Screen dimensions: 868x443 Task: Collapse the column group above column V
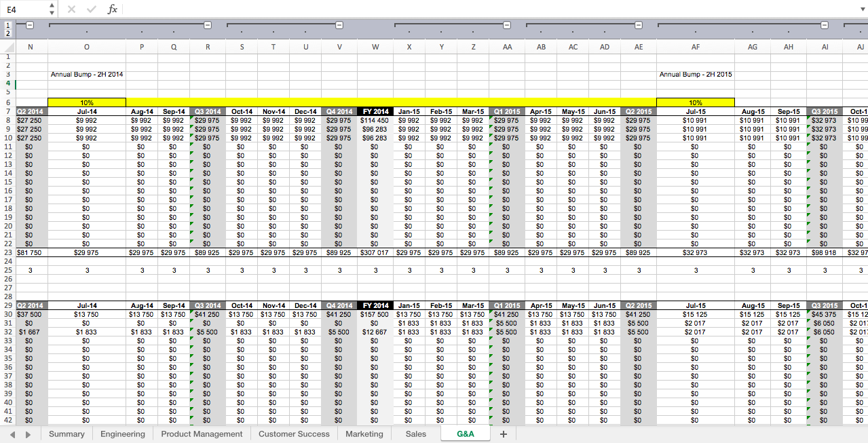(339, 25)
